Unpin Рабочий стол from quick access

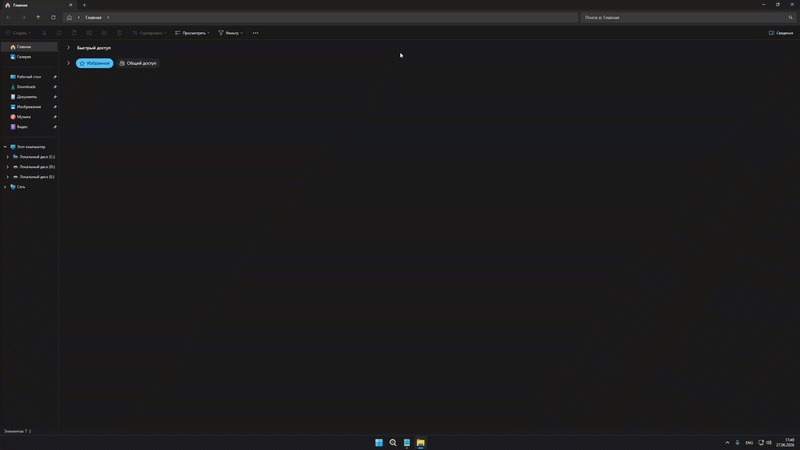(x=55, y=77)
